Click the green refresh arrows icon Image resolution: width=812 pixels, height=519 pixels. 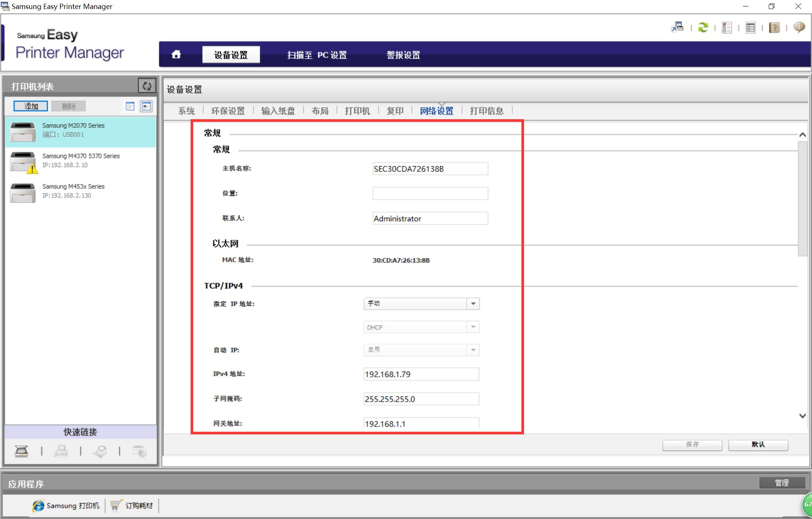pyautogui.click(x=703, y=27)
